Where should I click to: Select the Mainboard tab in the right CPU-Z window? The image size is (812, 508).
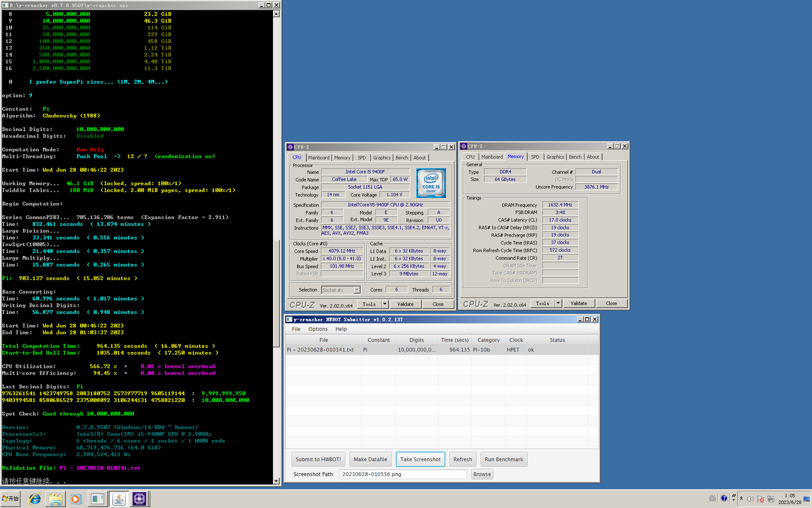tap(492, 157)
